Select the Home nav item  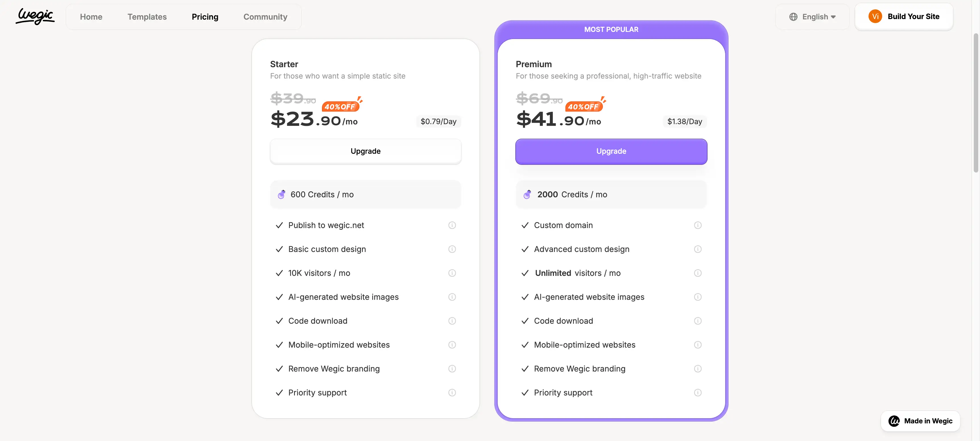click(x=91, y=17)
